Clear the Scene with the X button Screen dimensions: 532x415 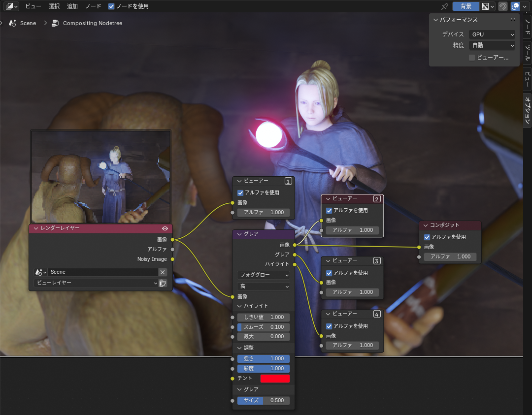pyautogui.click(x=163, y=272)
